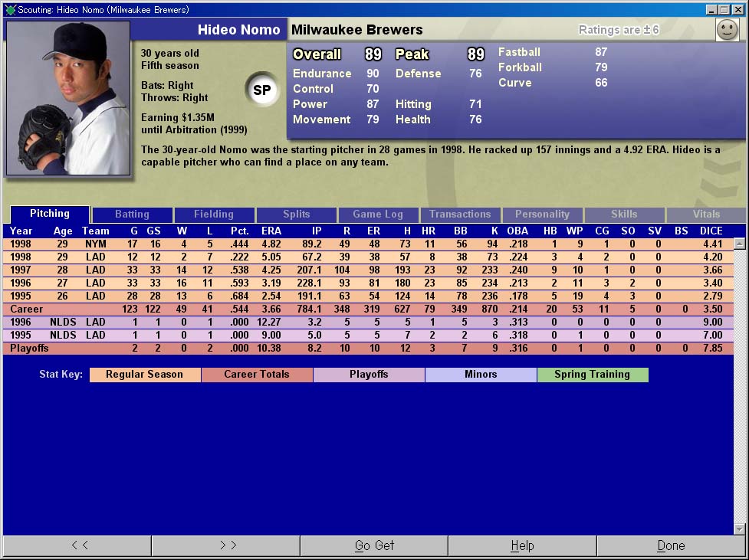749x560 pixels.
Task: Select the Vitals tab
Action: [706, 215]
